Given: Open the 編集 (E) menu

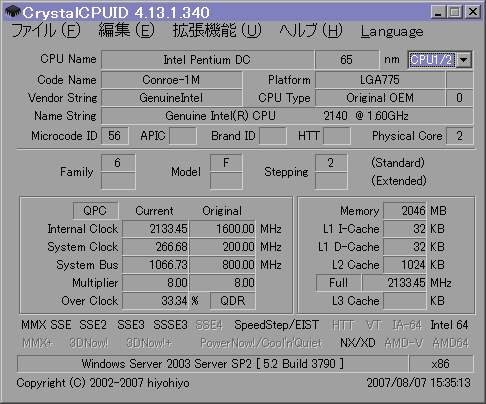Looking at the screenshot, I should (126, 31).
